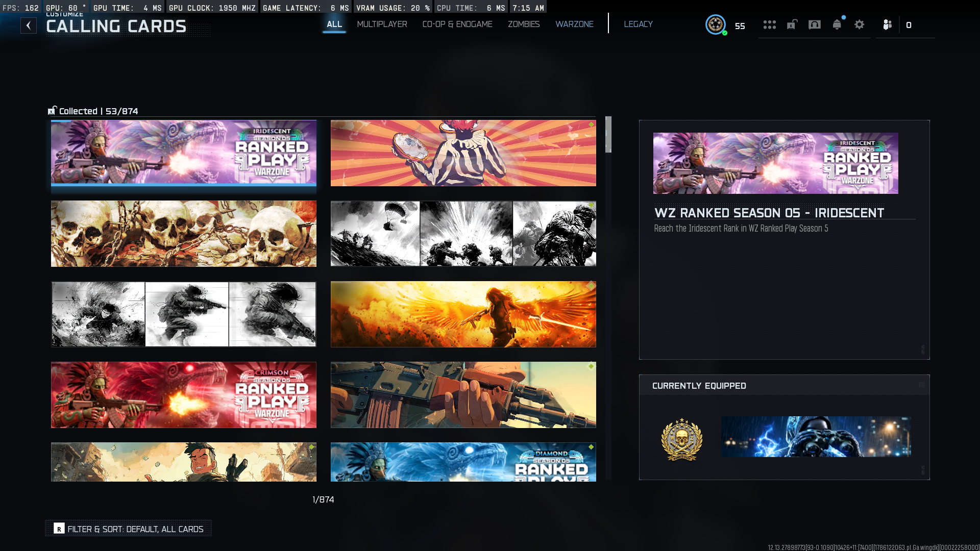The width and height of the screenshot is (980, 551).
Task: Open the ZOMBIES tab
Action: pos(524,24)
